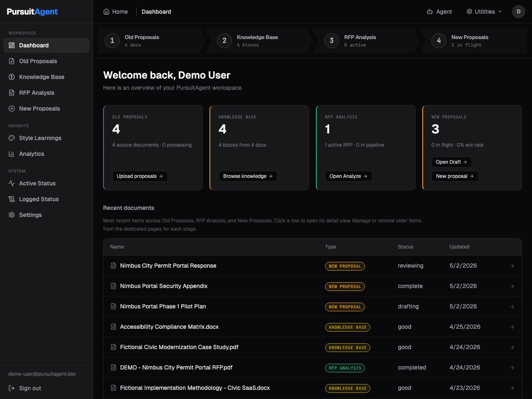Click the Home breadcrumb link
Screen dimensions: 532x399
pos(116,12)
